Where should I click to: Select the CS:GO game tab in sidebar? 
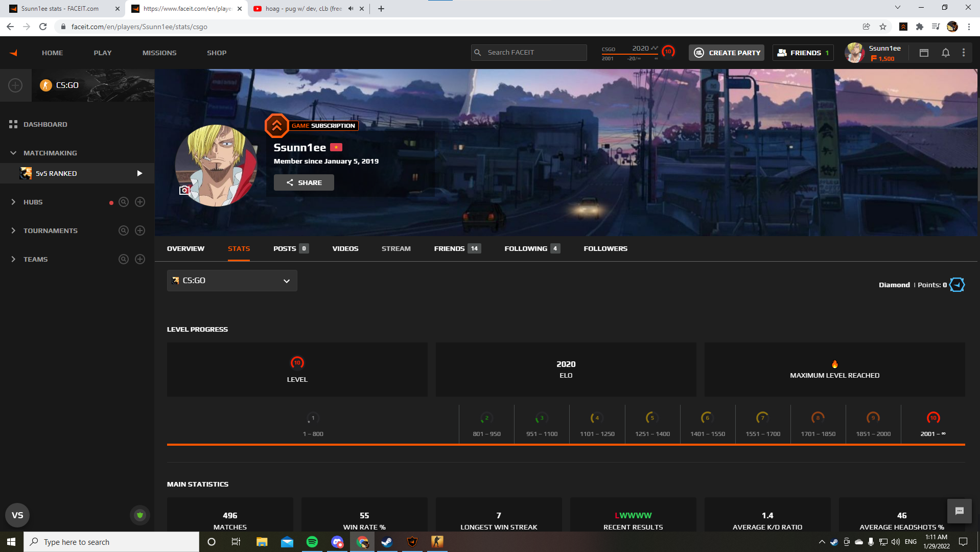[x=93, y=85]
